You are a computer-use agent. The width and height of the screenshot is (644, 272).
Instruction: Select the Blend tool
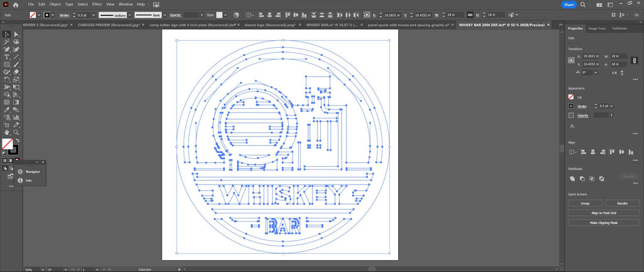click(16, 110)
